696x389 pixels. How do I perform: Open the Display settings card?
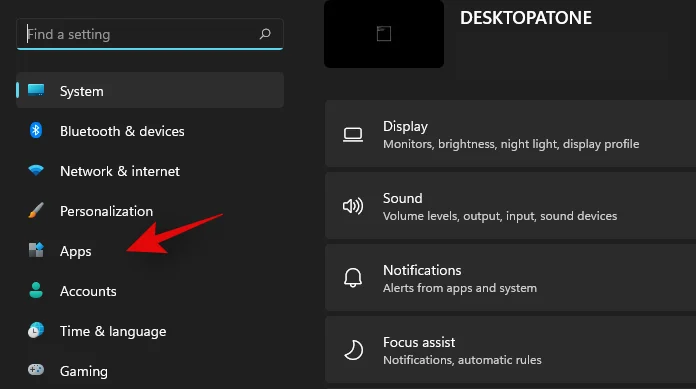[510, 134]
